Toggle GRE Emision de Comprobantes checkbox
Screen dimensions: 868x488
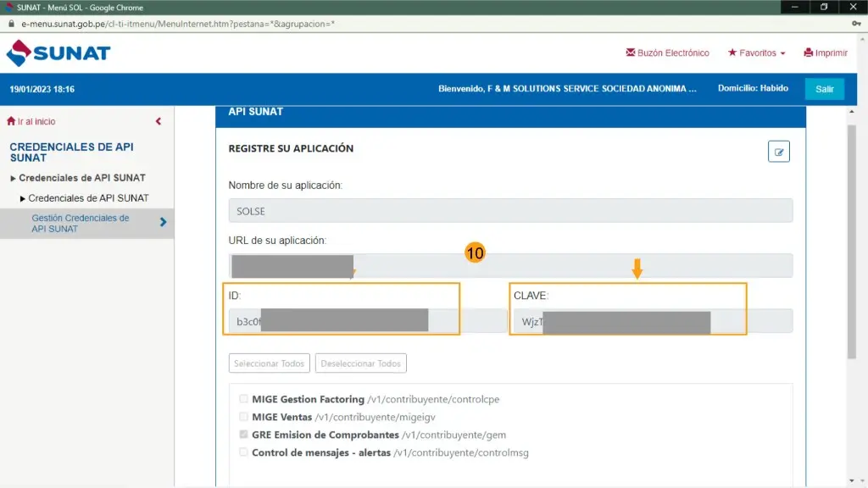point(243,435)
